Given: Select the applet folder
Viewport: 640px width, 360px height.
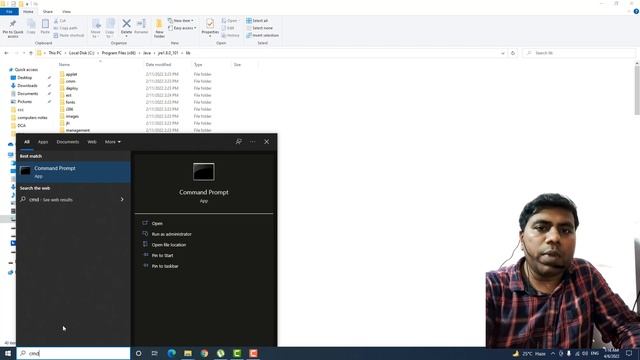Looking at the screenshot, I should (71, 74).
